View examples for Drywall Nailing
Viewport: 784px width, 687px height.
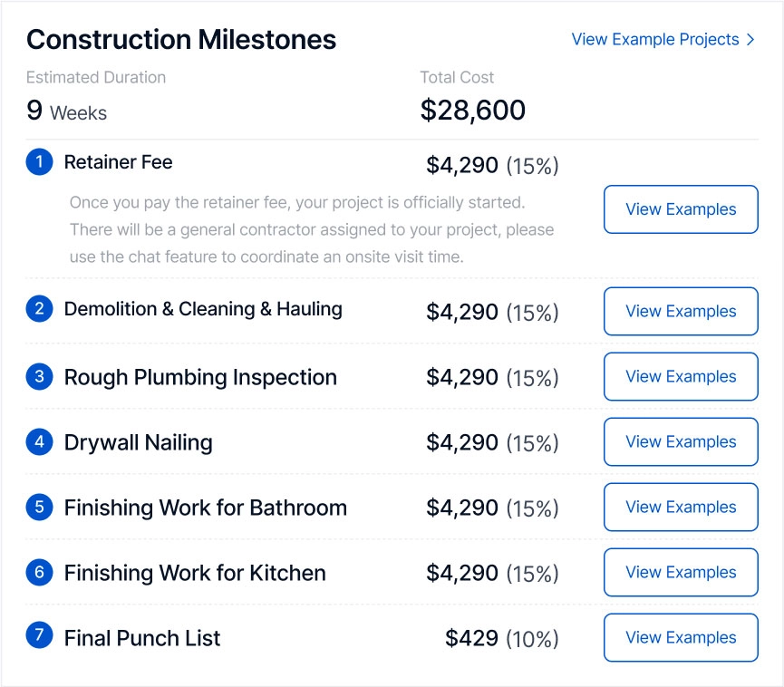[x=681, y=441]
